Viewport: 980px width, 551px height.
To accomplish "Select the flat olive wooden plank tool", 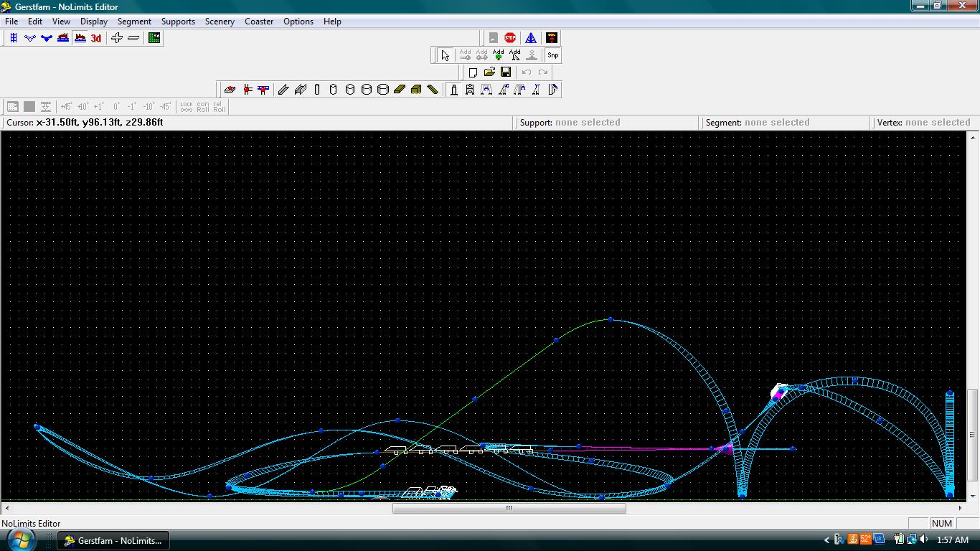I will click(x=400, y=90).
